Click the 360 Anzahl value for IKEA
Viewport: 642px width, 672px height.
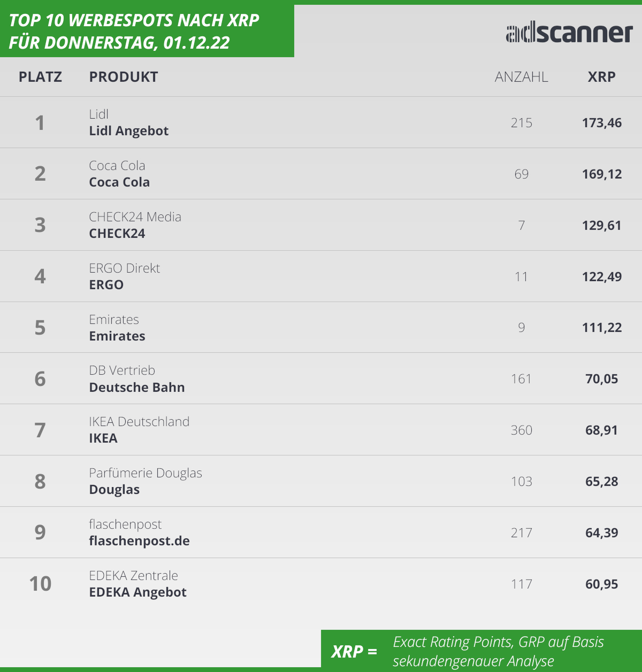click(522, 430)
